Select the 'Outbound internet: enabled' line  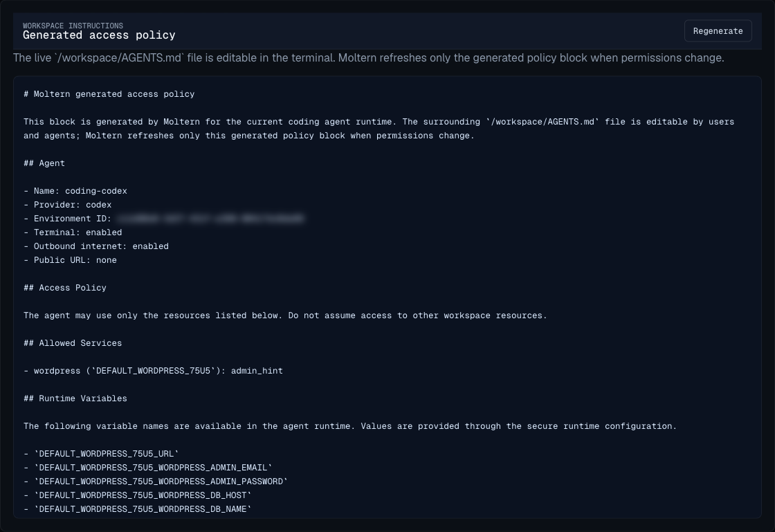point(96,246)
